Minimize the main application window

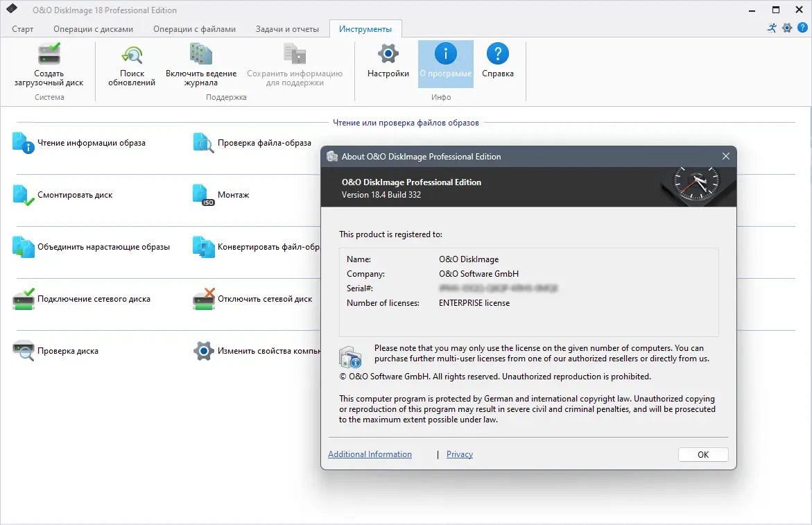coord(752,10)
